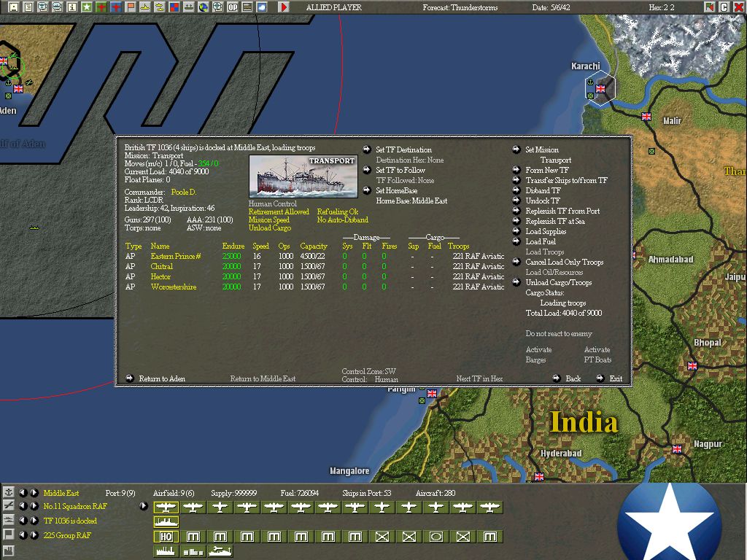The height and width of the screenshot is (560, 747).
Task: Toggle the Refueling Ok setting
Action: [x=338, y=212]
